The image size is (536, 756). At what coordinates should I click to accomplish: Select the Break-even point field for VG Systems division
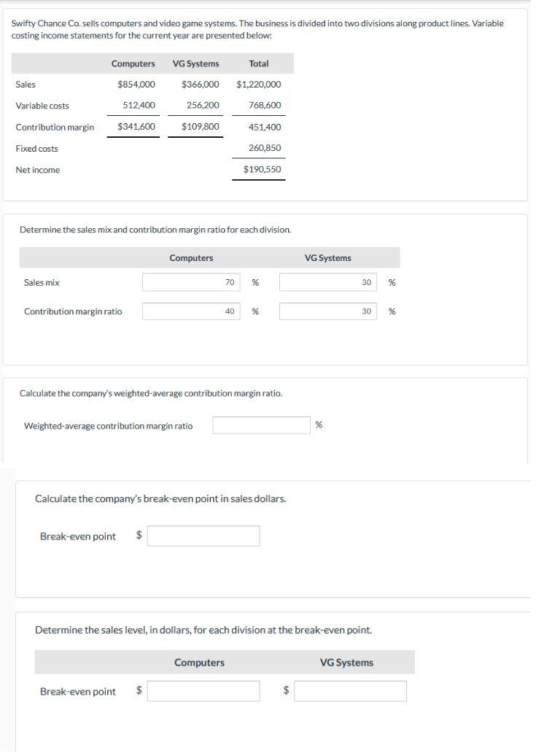coord(351,690)
